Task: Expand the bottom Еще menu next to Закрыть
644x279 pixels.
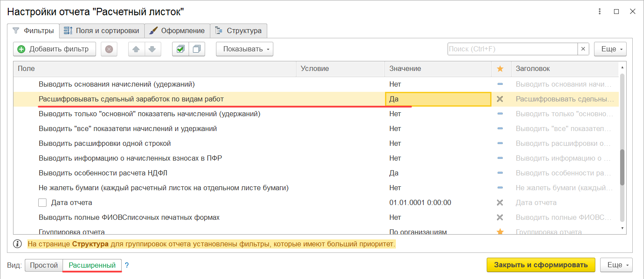Action: [x=616, y=265]
